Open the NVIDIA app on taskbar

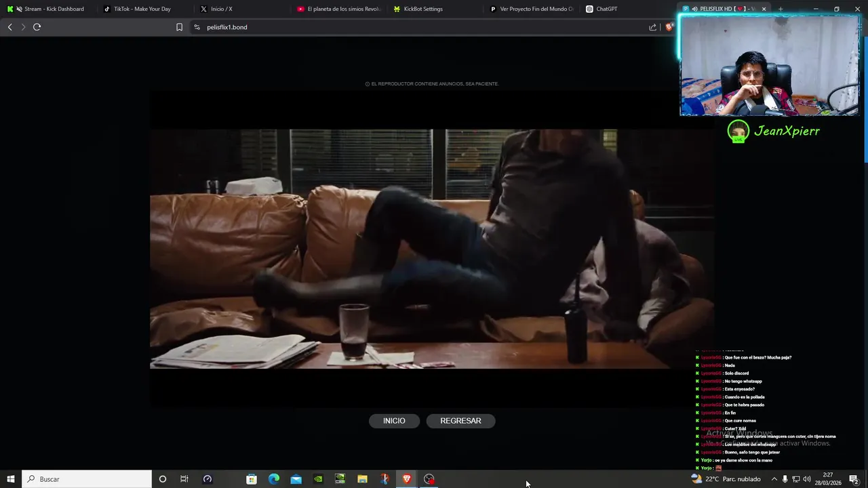pyautogui.click(x=318, y=479)
